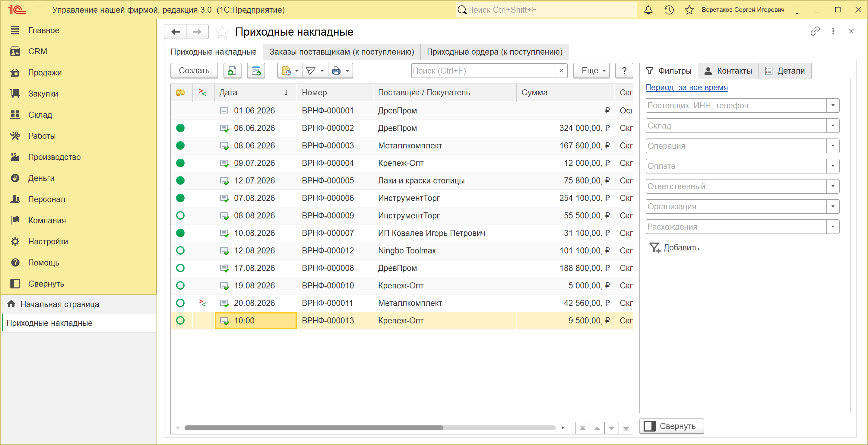Open the Закупки section

click(43, 94)
